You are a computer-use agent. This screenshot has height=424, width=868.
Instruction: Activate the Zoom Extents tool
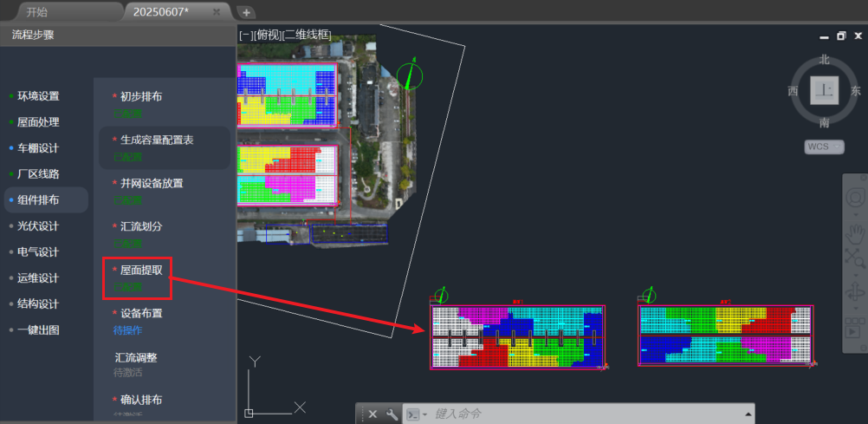[856, 258]
